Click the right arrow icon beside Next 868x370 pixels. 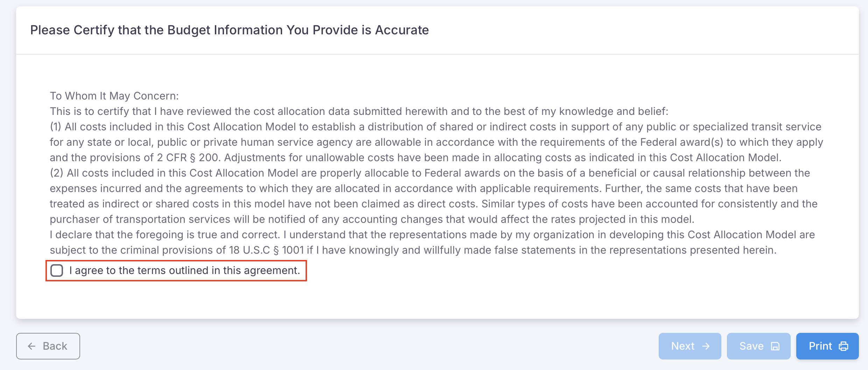pyautogui.click(x=706, y=346)
